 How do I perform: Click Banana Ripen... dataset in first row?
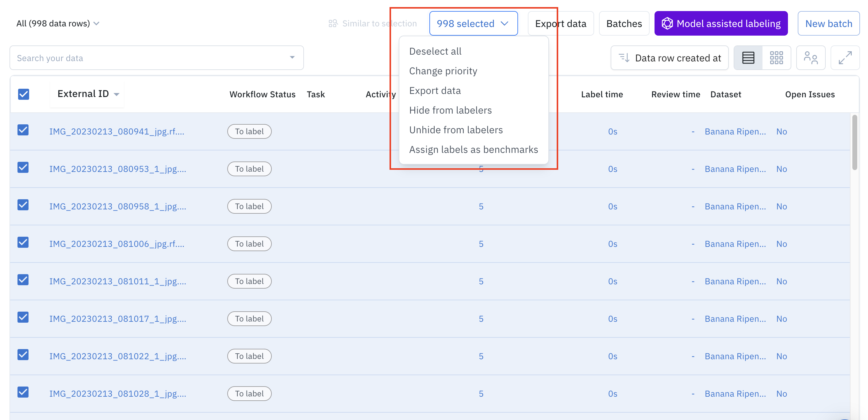[735, 131]
